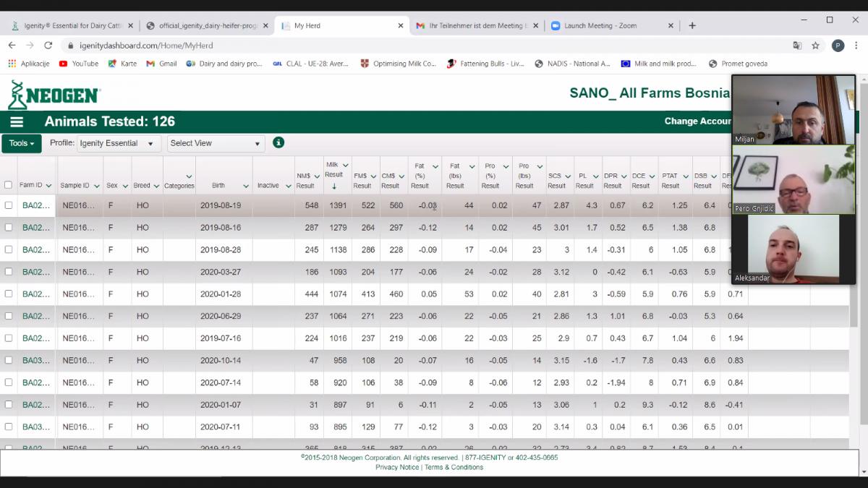This screenshot has height=488, width=868.
Task: Click the Change Account link
Action: coord(697,121)
